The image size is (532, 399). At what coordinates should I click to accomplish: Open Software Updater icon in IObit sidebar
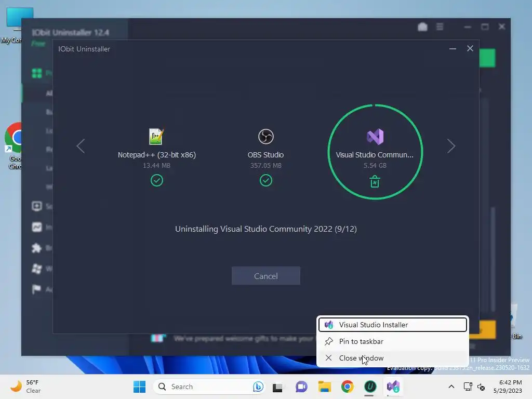click(x=37, y=206)
